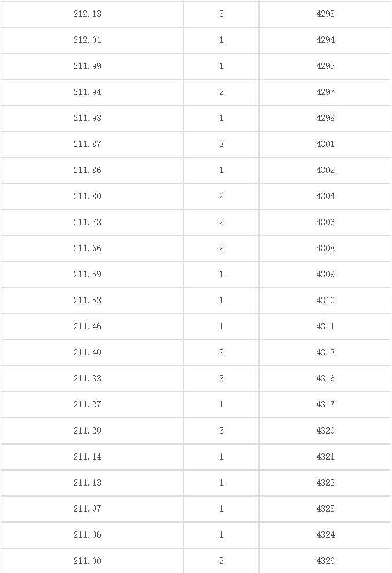
Task: Click the cell showing 4297
Action: tap(326, 91)
